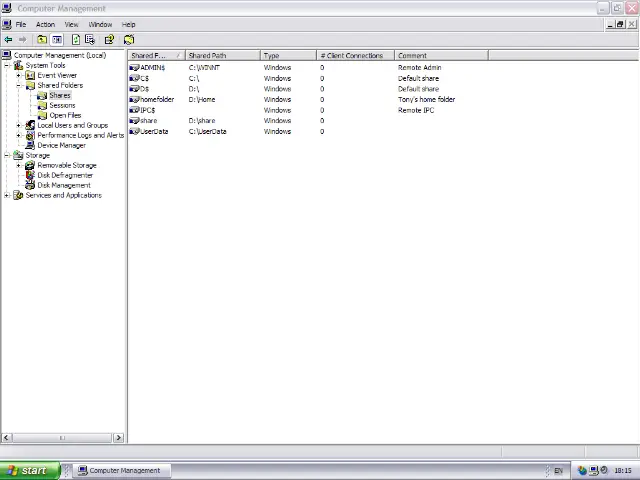Viewport: 640px width, 480px height.
Task: Click the tree pane scroll-right arrow
Action: [x=118, y=438]
